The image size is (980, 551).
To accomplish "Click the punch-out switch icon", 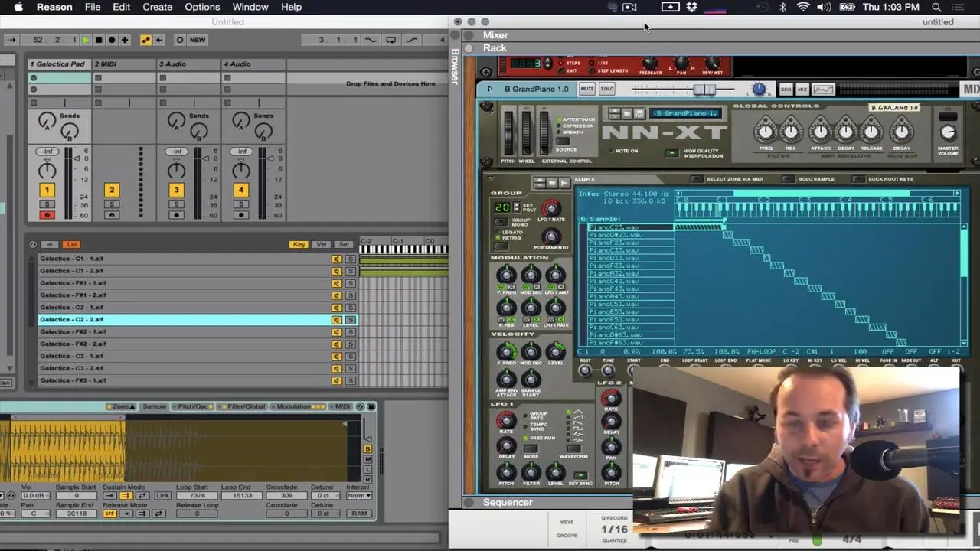I will coord(411,40).
